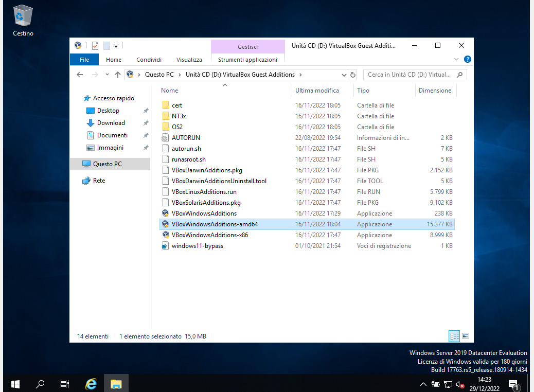The width and height of the screenshot is (534, 392).
Task: Open the Windows Start menu
Action: tap(15, 384)
